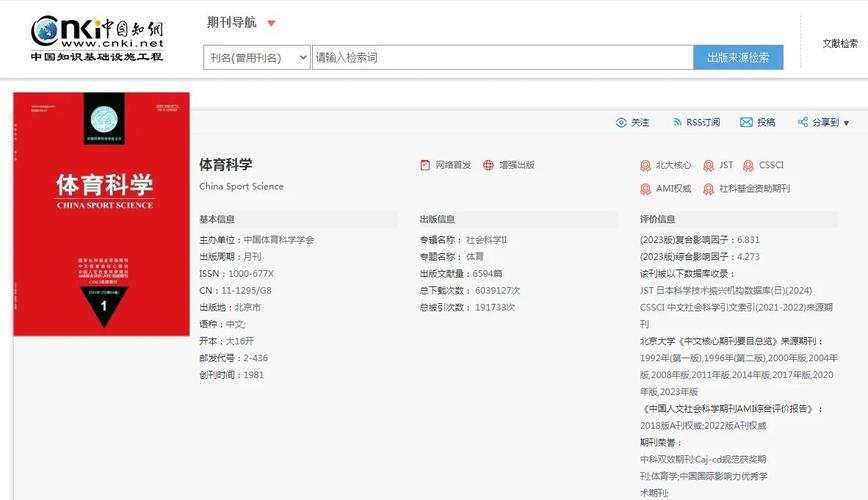Image resolution: width=868 pixels, height=500 pixels.
Task: Click the 网络首发 label
Action: coord(453,165)
